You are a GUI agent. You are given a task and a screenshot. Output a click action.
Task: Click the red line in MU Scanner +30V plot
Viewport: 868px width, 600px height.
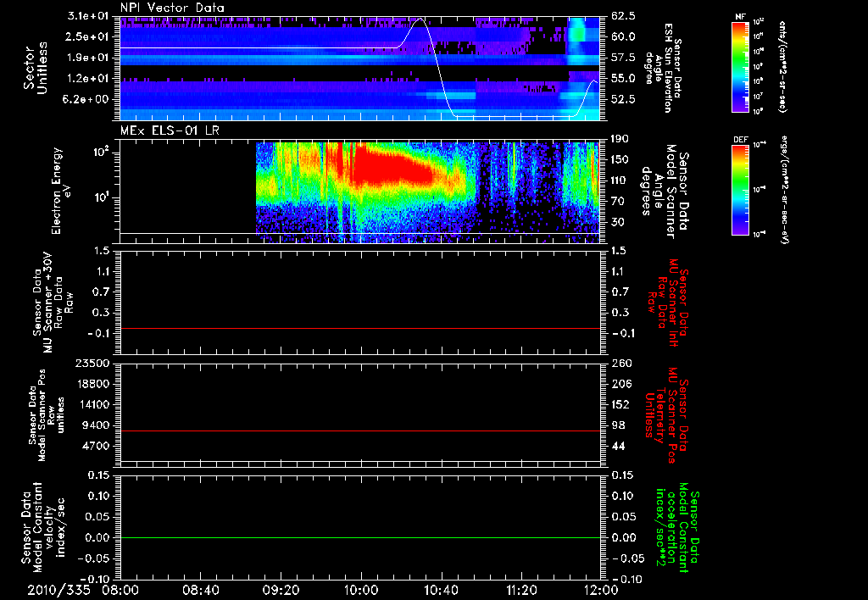pyautogui.click(x=359, y=328)
